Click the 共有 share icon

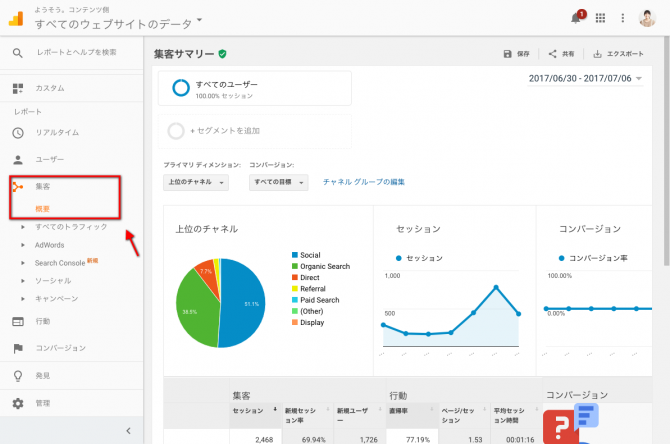click(x=552, y=54)
